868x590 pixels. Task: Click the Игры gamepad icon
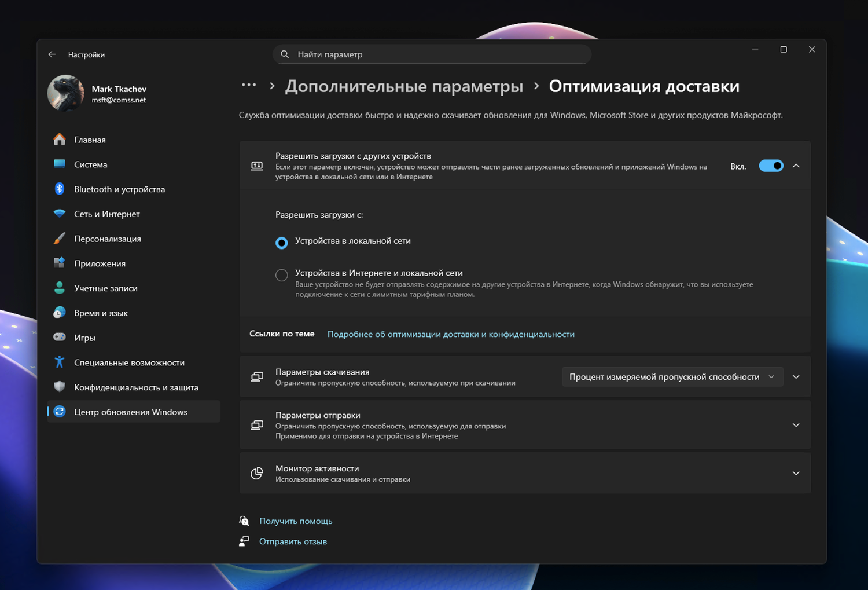click(60, 337)
